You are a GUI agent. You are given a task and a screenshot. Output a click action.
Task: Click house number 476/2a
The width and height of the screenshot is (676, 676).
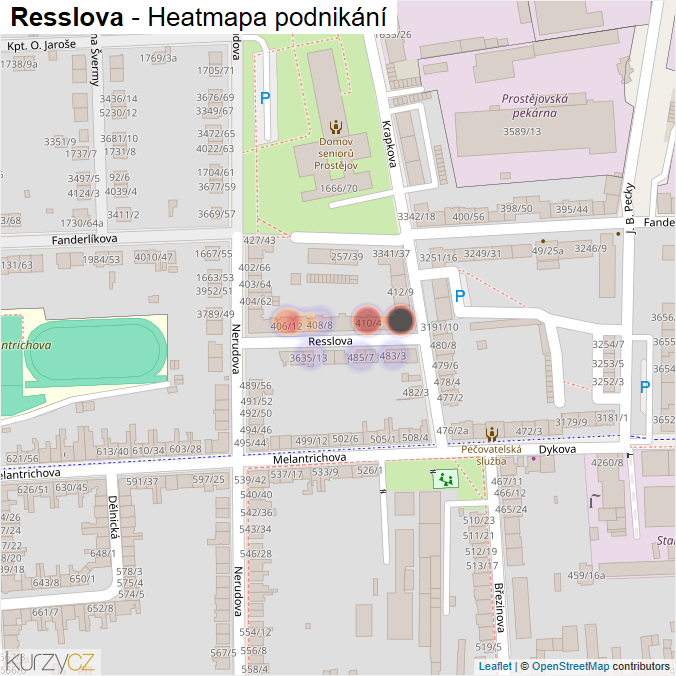point(452,431)
